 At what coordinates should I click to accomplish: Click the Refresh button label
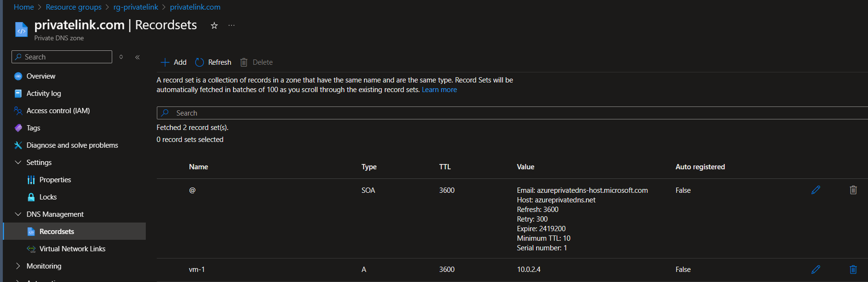(x=220, y=62)
